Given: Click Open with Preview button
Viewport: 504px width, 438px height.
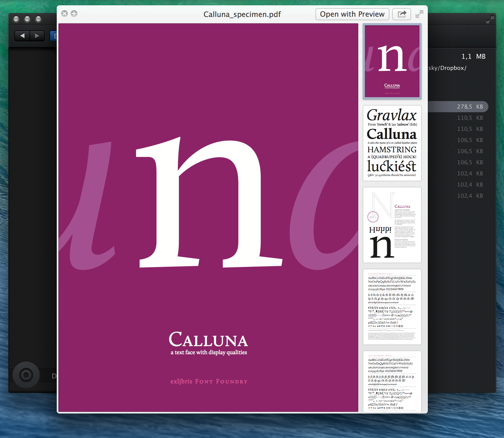Looking at the screenshot, I should pyautogui.click(x=352, y=14).
